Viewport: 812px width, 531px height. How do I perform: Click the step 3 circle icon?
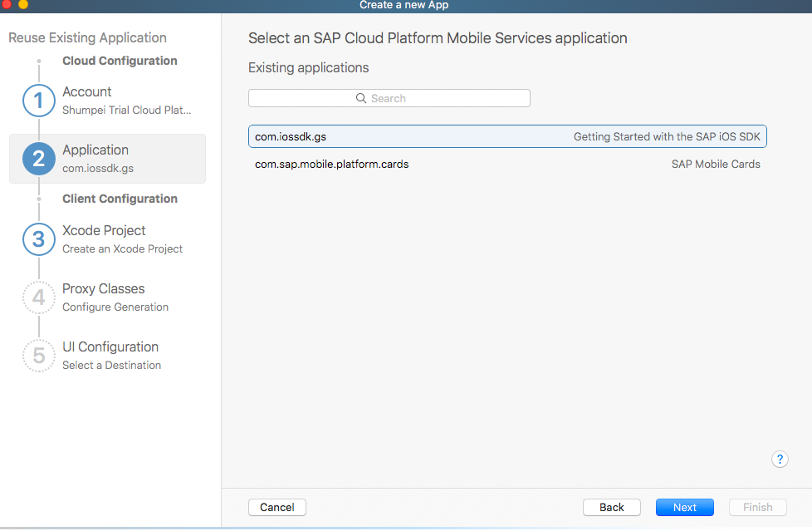point(38,239)
